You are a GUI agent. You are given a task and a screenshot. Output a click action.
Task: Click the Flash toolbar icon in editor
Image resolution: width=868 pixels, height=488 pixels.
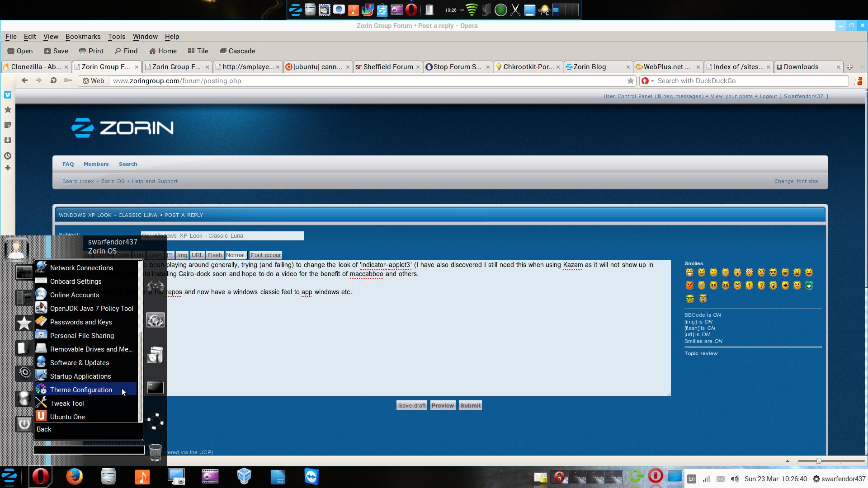(215, 254)
